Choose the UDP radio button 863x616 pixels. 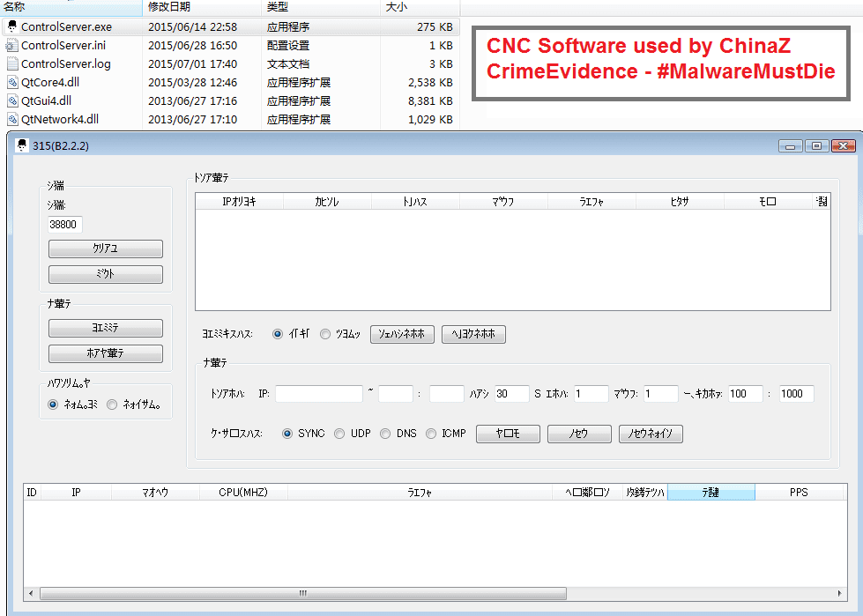[x=339, y=434]
